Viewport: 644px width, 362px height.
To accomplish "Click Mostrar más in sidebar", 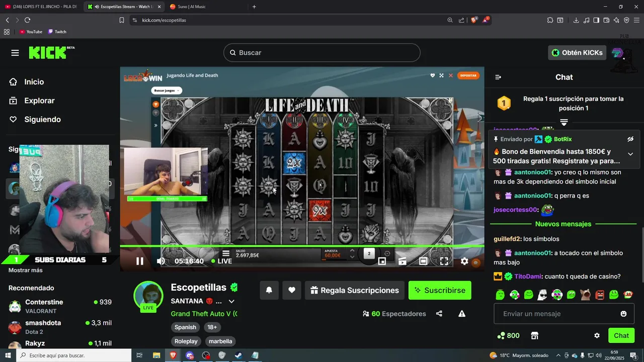I will 26,270.
